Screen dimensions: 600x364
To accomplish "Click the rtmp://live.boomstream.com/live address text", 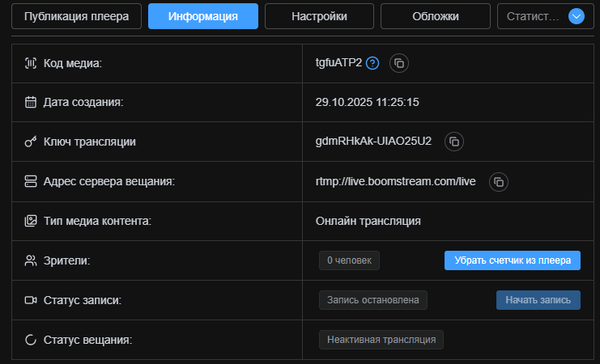I will 396,181.
